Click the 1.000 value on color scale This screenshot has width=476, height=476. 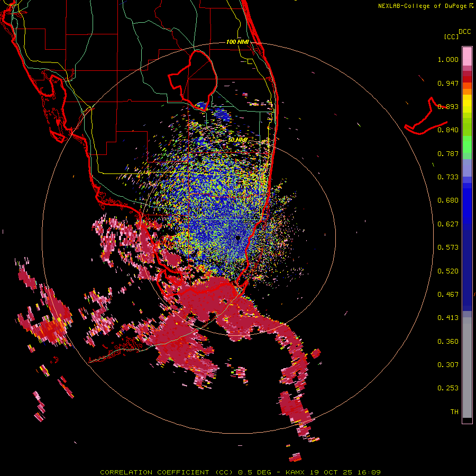tap(448, 59)
